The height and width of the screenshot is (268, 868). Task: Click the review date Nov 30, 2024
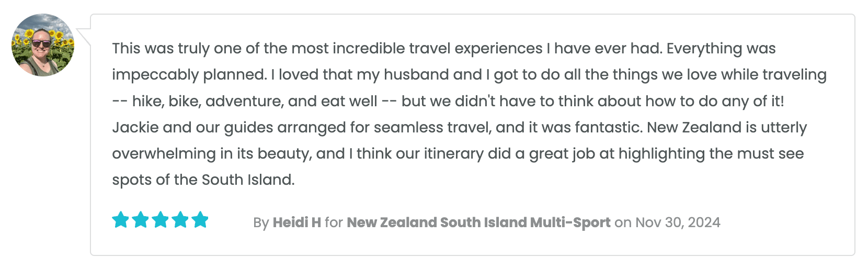click(678, 222)
